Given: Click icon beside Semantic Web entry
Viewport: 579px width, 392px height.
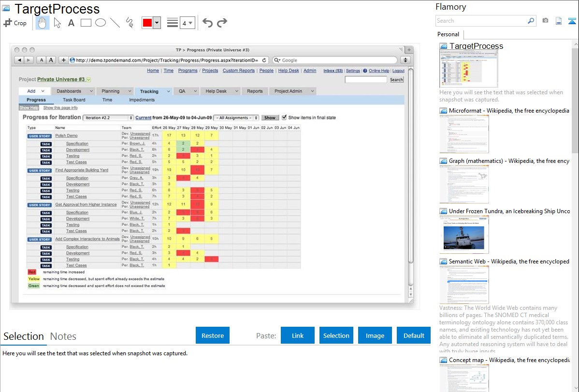Looking at the screenshot, I should coord(444,261).
